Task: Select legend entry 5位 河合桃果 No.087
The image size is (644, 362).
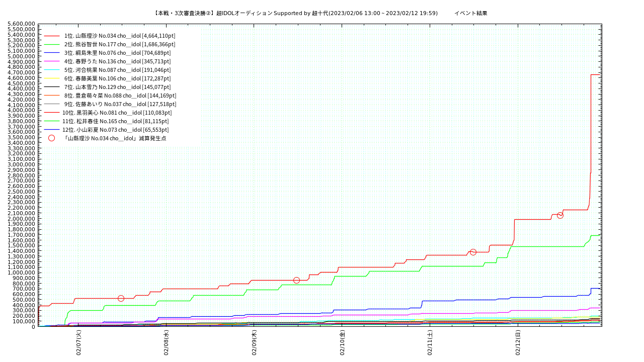Action: pyautogui.click(x=117, y=70)
